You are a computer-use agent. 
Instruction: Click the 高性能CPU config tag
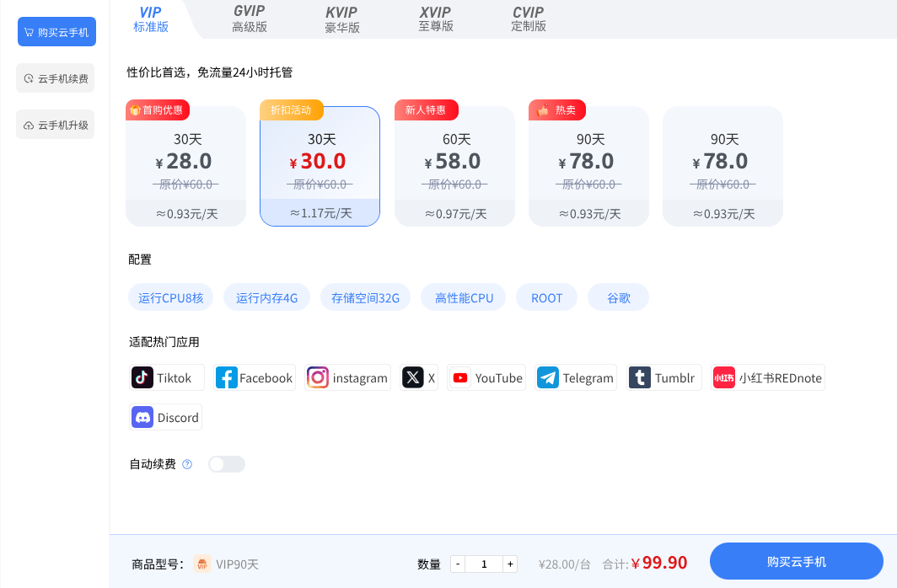[464, 297]
